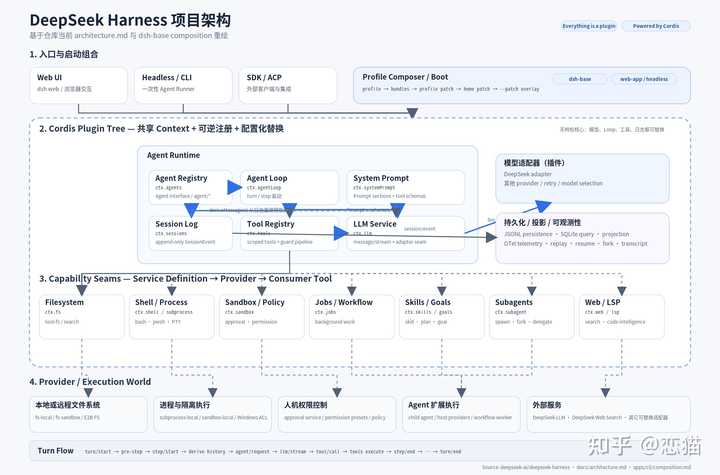Select the '模型适配器（插件）' heading
720x475 pixels.
pyautogui.click(x=534, y=163)
